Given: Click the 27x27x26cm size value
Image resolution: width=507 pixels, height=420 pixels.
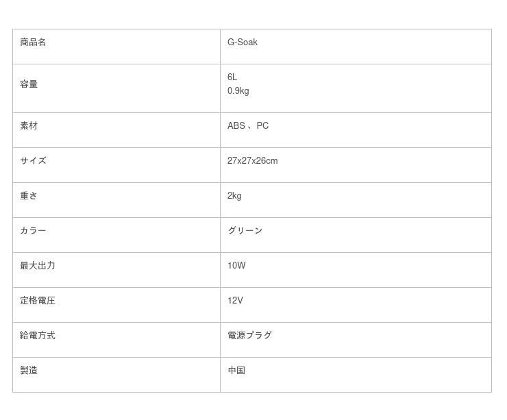Looking at the screenshot, I should click(x=252, y=161).
